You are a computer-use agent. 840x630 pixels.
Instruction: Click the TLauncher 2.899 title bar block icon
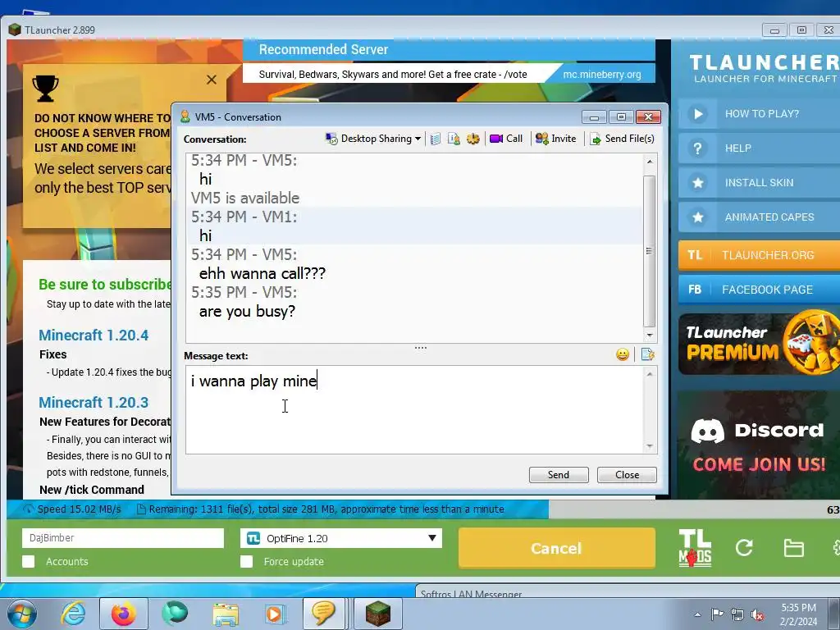[x=15, y=30]
